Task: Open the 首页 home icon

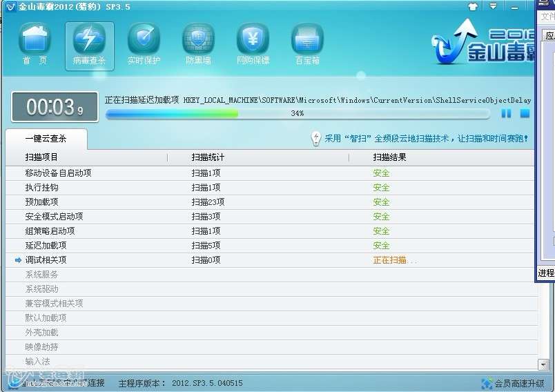Action: pos(35,44)
